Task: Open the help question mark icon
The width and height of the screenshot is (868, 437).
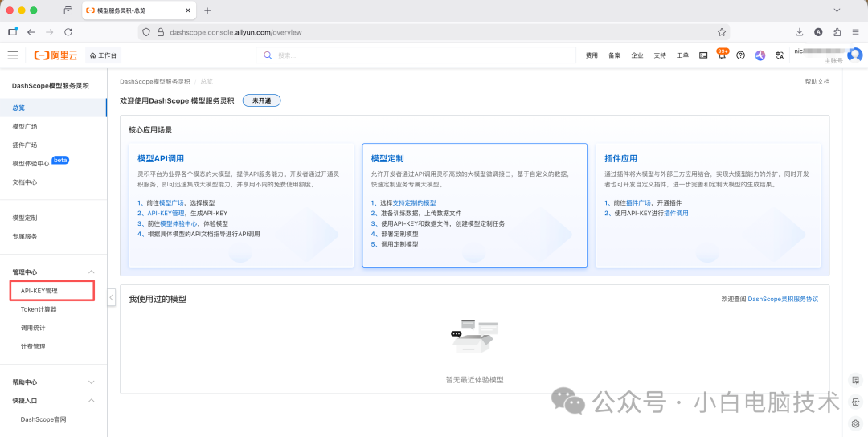Action: [741, 55]
